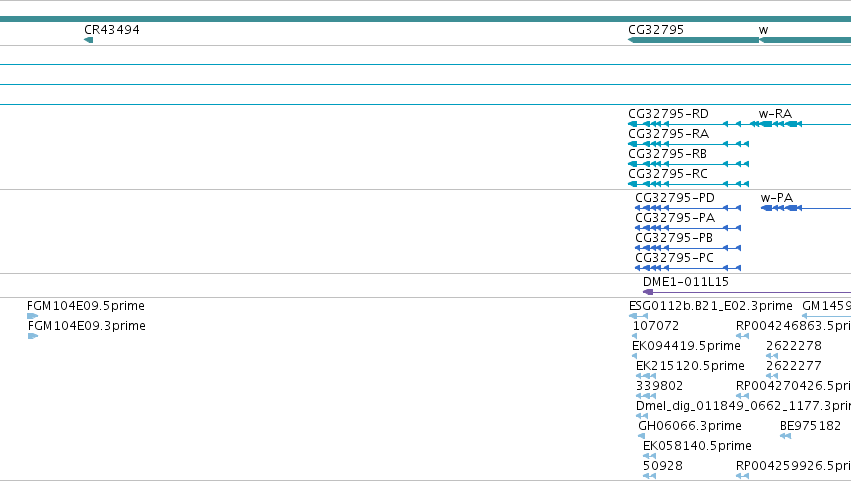Click the w-RA transcript label
The width and height of the screenshot is (851, 481).
pyautogui.click(x=775, y=114)
